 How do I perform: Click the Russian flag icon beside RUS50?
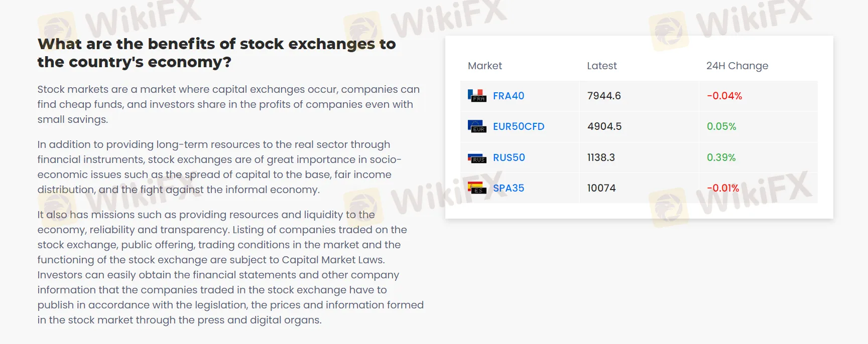point(477,157)
